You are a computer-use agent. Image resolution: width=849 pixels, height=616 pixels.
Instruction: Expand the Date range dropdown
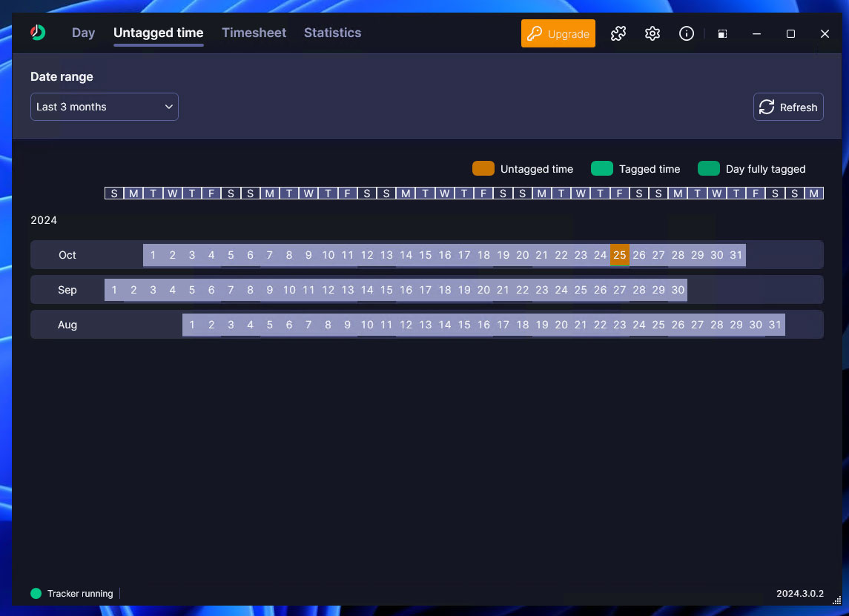[105, 107]
